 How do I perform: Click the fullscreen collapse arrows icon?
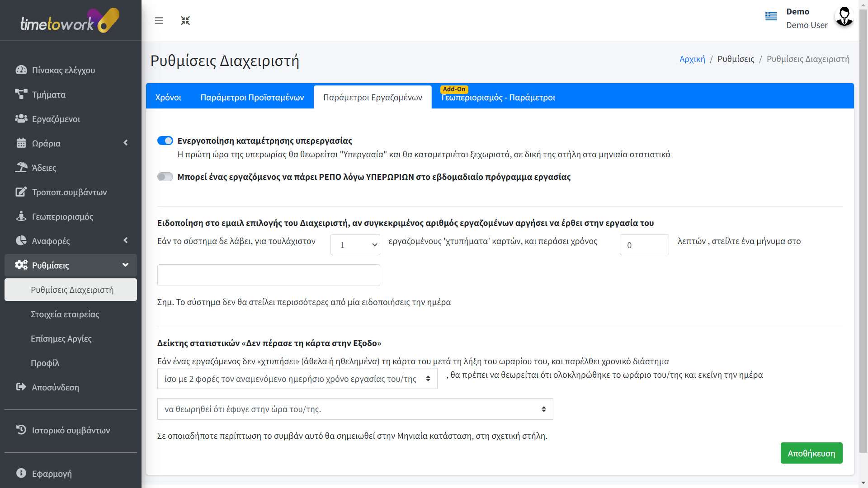click(x=185, y=21)
